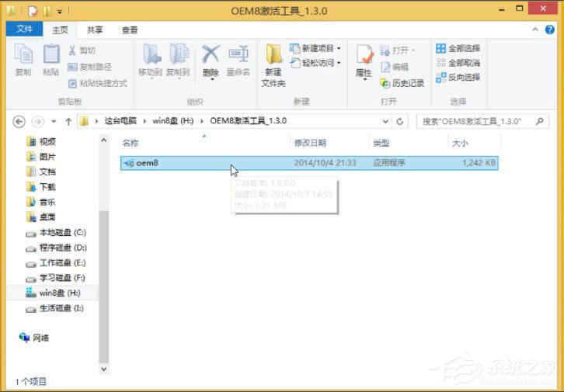Click the Network (网络) icon
Image resolution: width=564 pixels, height=392 pixels.
click(x=24, y=338)
